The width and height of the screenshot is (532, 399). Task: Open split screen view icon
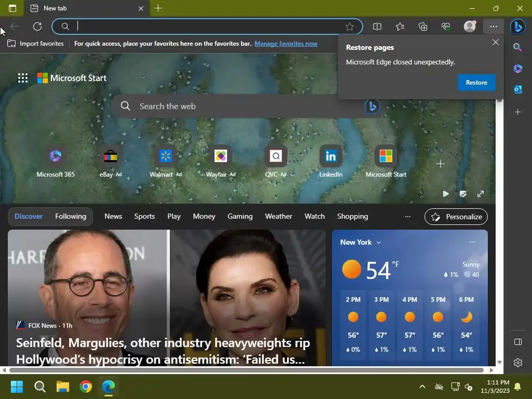377,26
